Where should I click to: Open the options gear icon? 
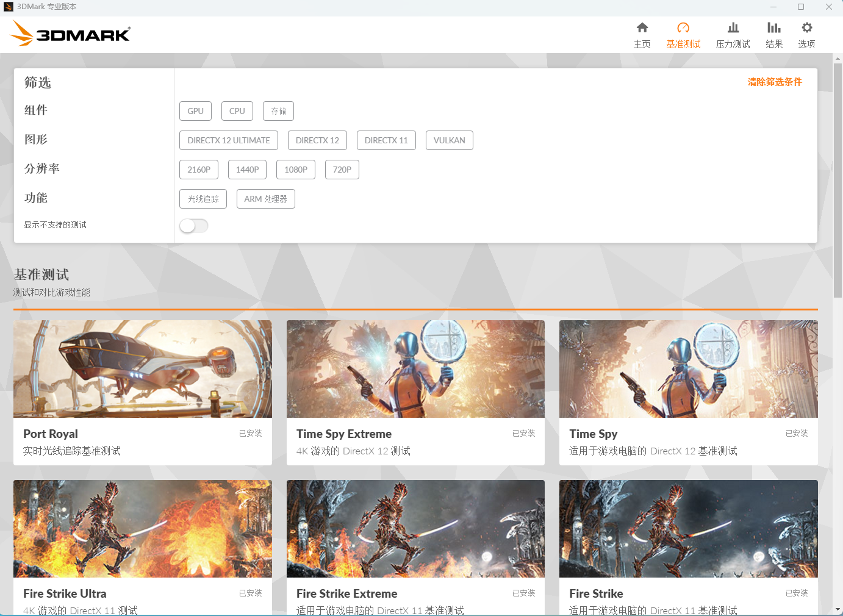click(807, 28)
